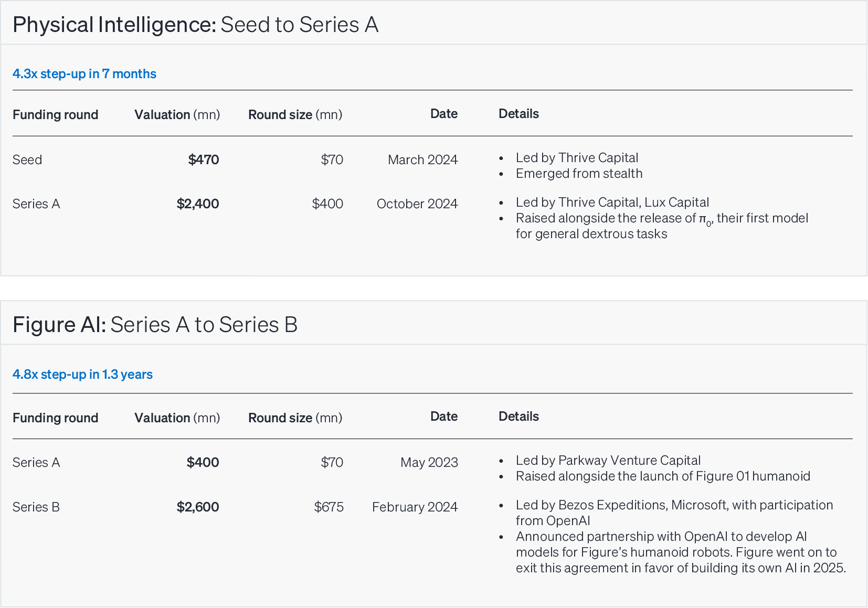Viewport: 868px width, 608px height.
Task: Select the '4.3x step-up in 7 months' text
Action: pyautogui.click(x=84, y=74)
